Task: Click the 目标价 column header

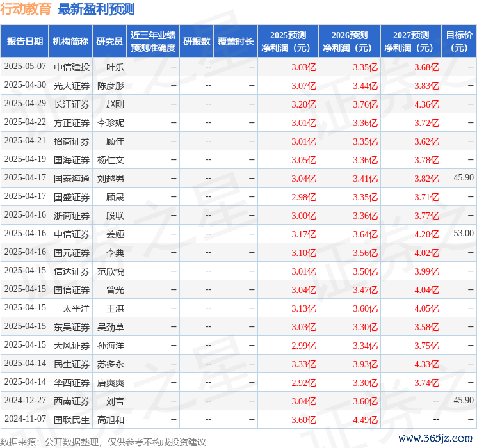Action: (x=459, y=42)
